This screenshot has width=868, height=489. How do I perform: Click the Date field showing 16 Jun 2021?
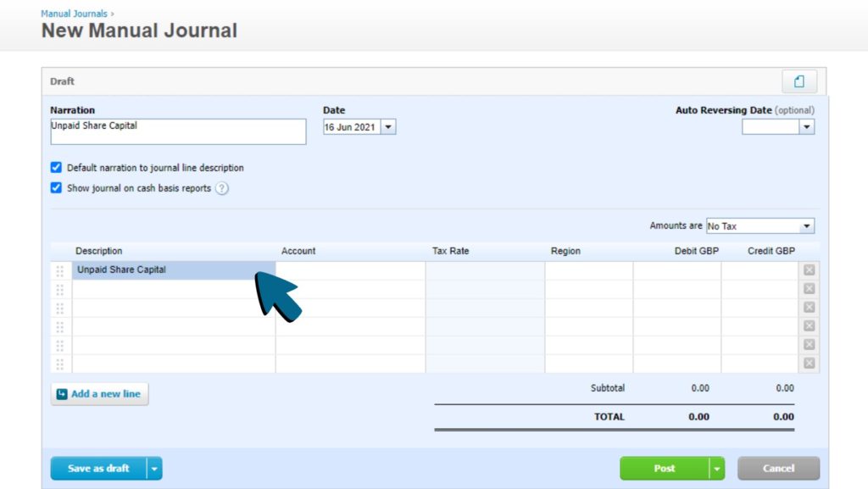pyautogui.click(x=352, y=126)
